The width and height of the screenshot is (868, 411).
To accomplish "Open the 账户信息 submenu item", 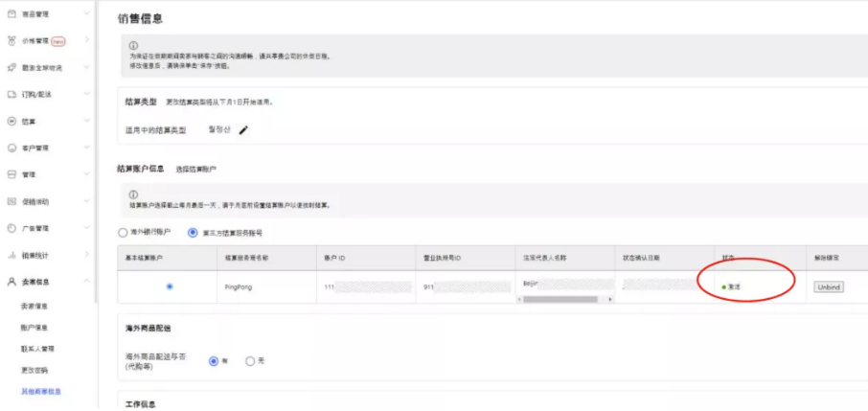I will tap(35, 328).
